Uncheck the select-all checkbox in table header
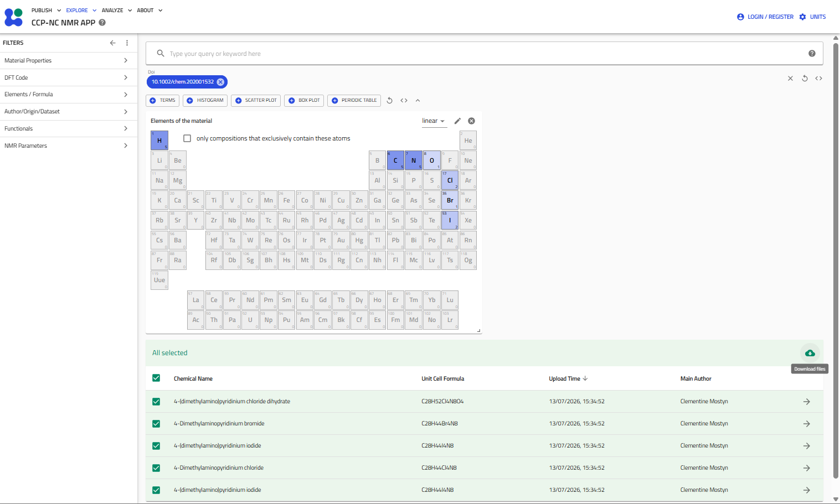Screen dimensions: 840x504 coord(156,378)
